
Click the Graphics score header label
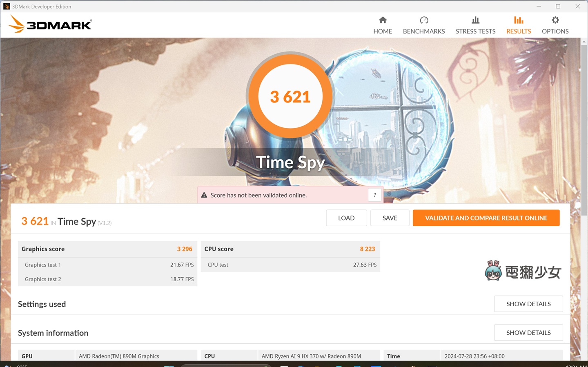[x=43, y=249]
